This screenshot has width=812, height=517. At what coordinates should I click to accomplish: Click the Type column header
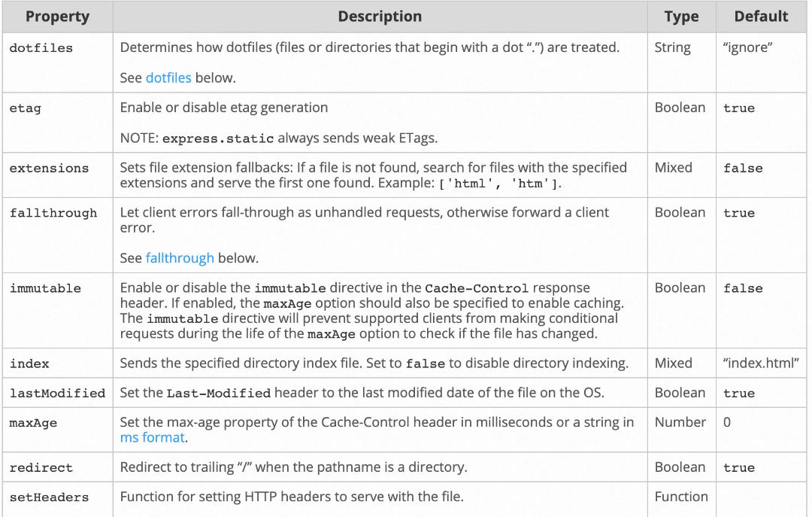pyautogui.click(x=681, y=17)
